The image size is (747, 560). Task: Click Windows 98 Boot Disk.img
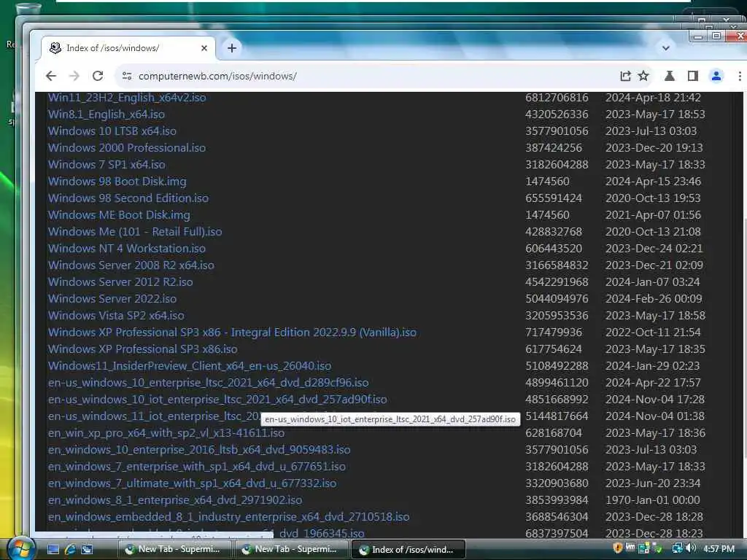pyautogui.click(x=117, y=182)
